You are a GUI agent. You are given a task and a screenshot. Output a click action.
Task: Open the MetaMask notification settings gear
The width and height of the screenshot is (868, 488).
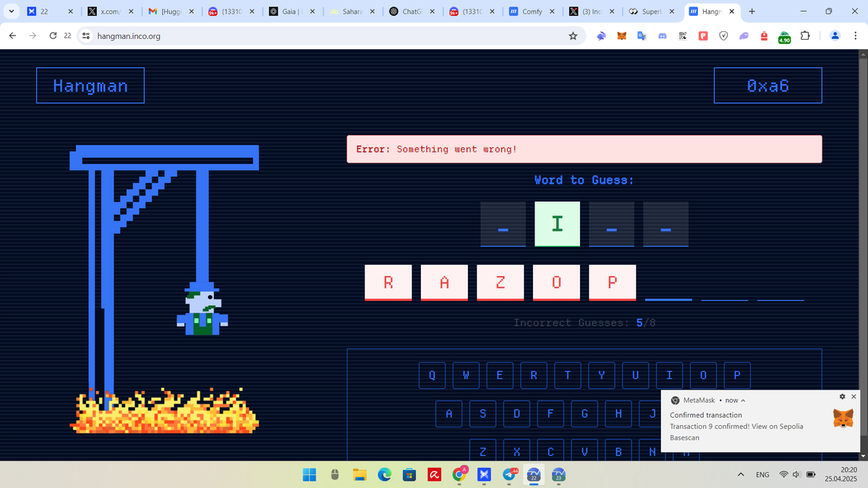click(842, 396)
